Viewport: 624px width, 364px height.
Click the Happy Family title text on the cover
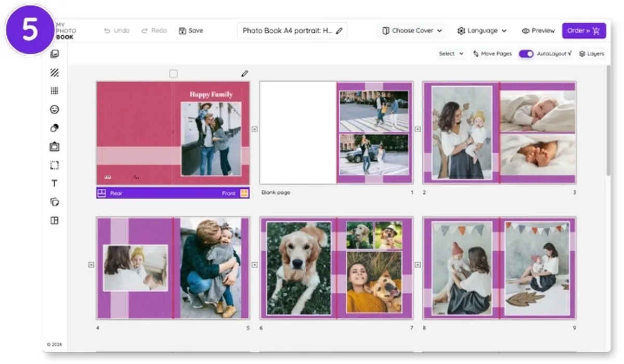tap(211, 95)
